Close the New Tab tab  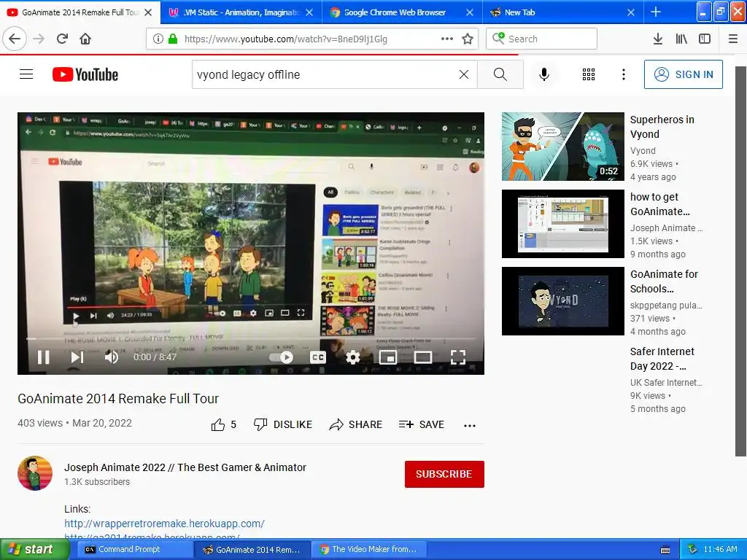(x=631, y=12)
